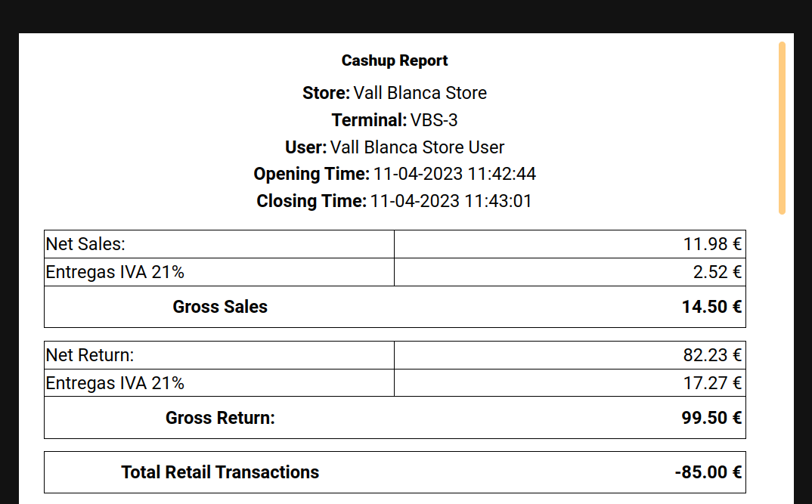812x504 pixels.
Task: Select the 82.23 € net return amount
Action: coord(712,355)
